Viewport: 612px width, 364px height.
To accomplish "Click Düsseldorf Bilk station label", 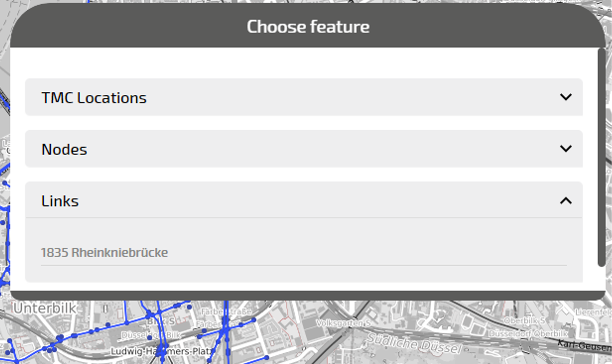I will 151,335.
